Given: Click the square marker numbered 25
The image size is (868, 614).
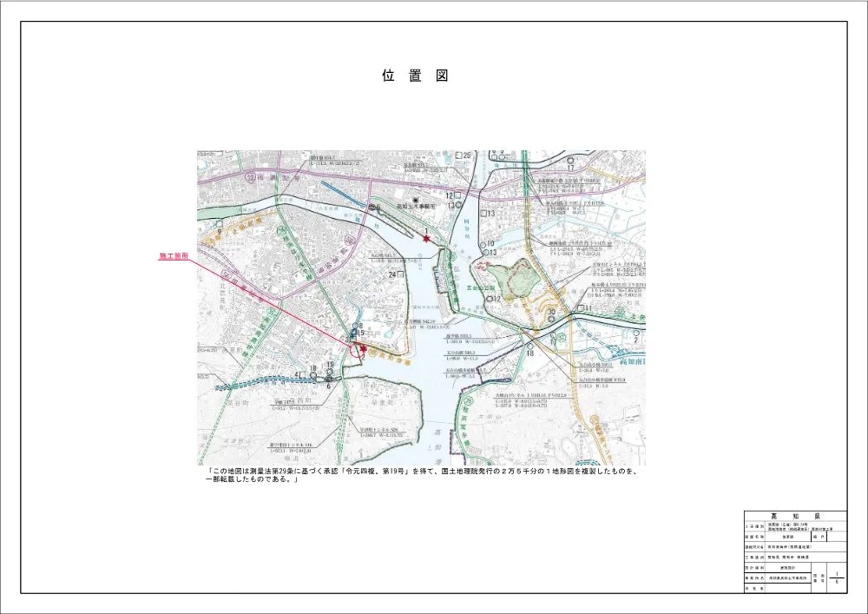Looking at the screenshot, I should [458, 155].
